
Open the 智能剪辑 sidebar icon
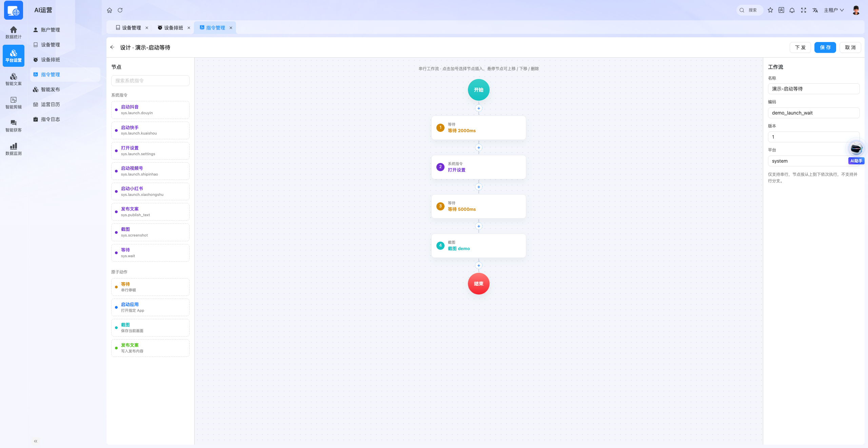[x=14, y=103]
